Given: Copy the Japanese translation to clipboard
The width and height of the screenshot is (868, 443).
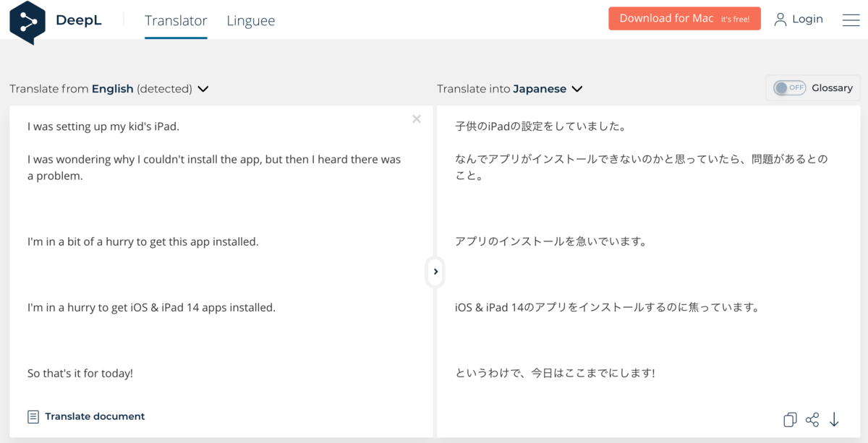Looking at the screenshot, I should [x=790, y=419].
